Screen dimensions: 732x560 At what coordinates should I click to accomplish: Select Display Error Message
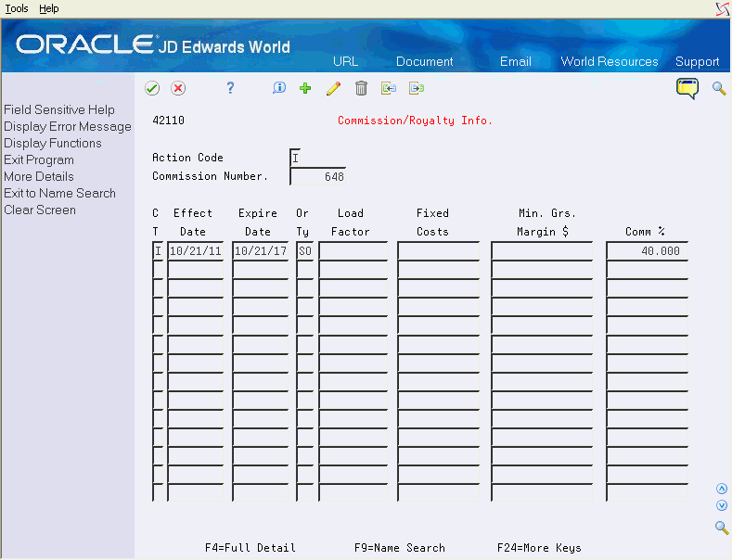click(68, 126)
